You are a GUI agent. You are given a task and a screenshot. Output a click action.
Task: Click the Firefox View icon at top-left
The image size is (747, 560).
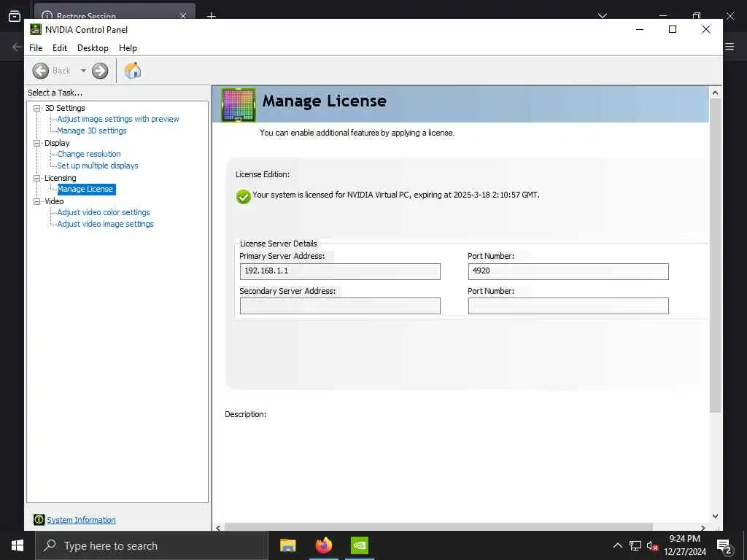click(x=15, y=16)
